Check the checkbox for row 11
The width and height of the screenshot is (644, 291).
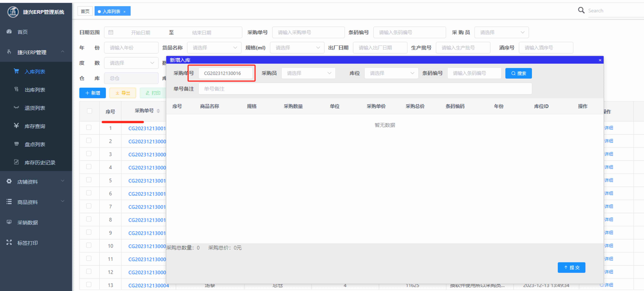[x=89, y=259]
